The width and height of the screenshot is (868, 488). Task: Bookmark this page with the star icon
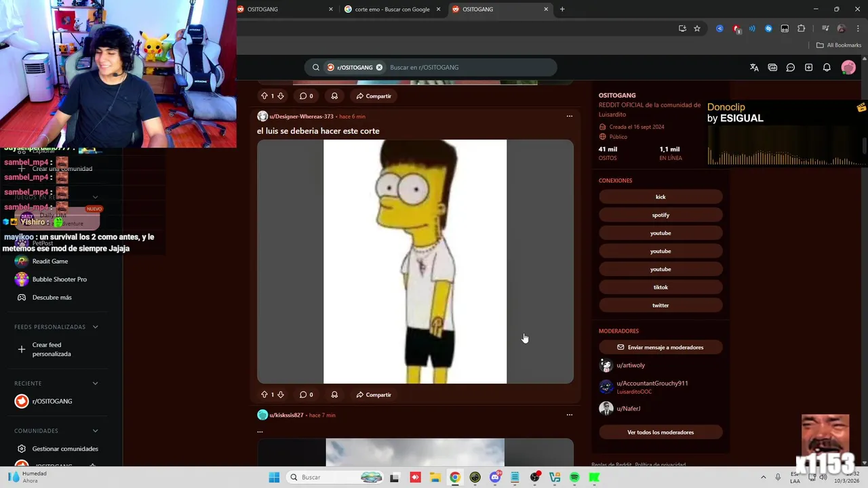click(696, 28)
